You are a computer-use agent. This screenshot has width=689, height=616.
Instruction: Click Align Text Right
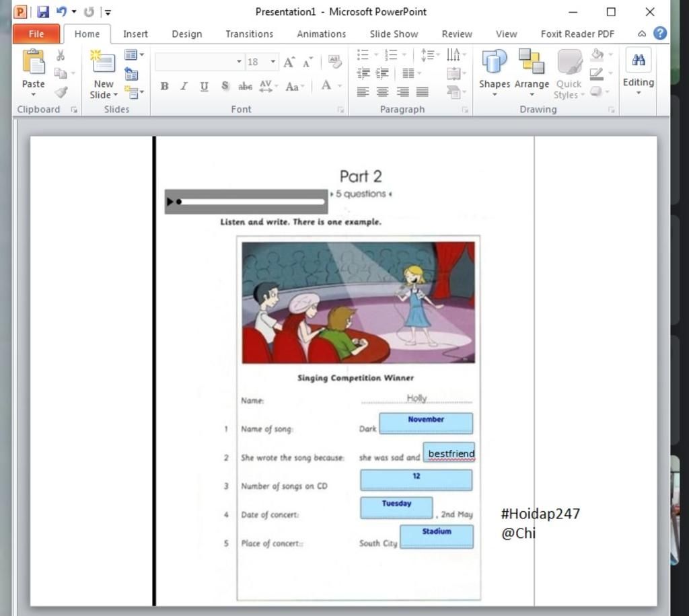click(402, 91)
